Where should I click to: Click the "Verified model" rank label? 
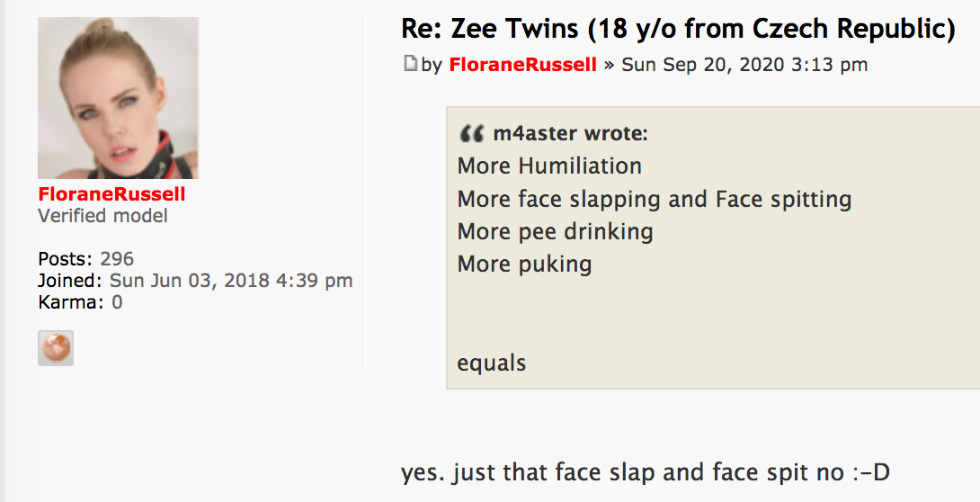pyautogui.click(x=102, y=216)
